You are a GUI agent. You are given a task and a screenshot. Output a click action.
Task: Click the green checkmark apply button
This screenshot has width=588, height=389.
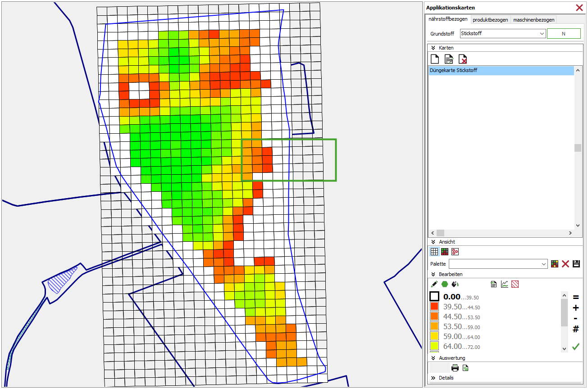click(x=575, y=347)
